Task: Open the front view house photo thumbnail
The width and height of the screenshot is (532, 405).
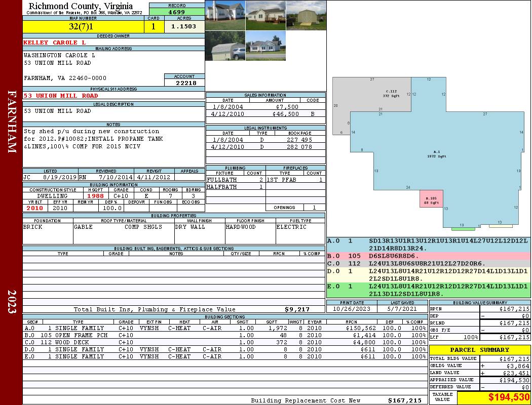Action: tap(225, 16)
